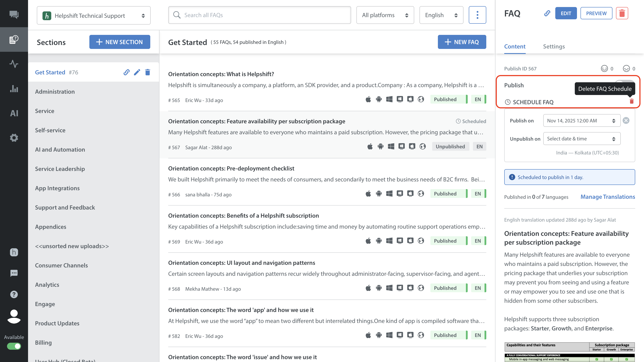
Task: Switch to the Settings tab
Action: click(554, 46)
